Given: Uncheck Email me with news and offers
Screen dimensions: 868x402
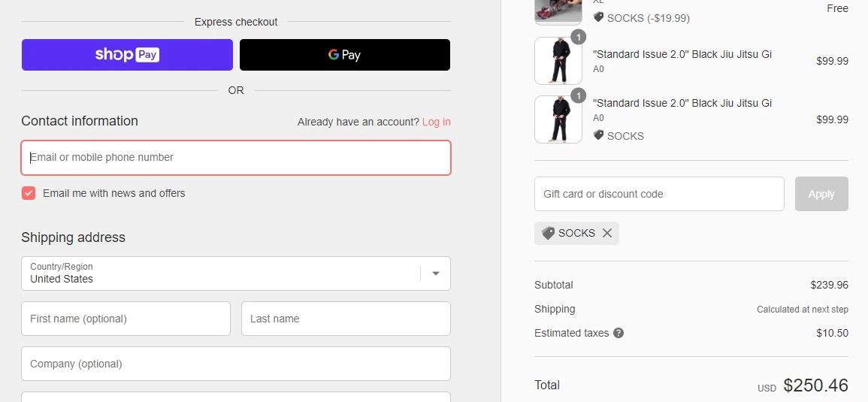Looking at the screenshot, I should (x=29, y=193).
